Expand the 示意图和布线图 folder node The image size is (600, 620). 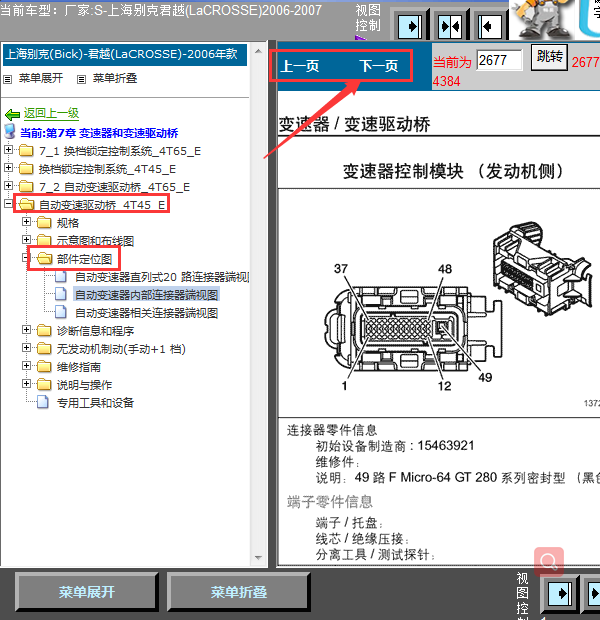click(26, 240)
